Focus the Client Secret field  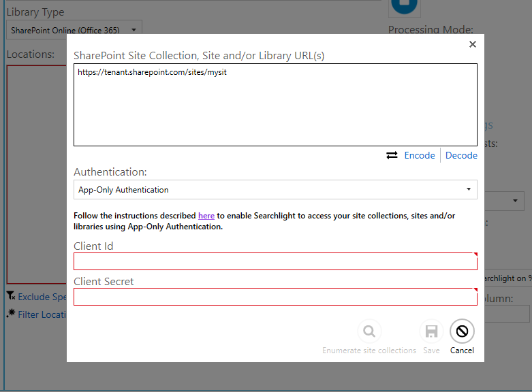click(275, 297)
